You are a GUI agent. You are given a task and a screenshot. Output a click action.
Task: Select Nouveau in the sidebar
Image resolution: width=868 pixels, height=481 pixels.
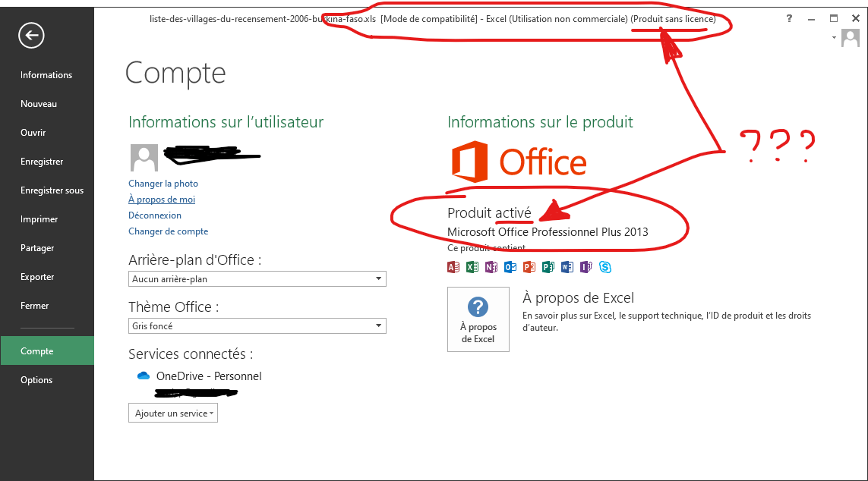(39, 103)
